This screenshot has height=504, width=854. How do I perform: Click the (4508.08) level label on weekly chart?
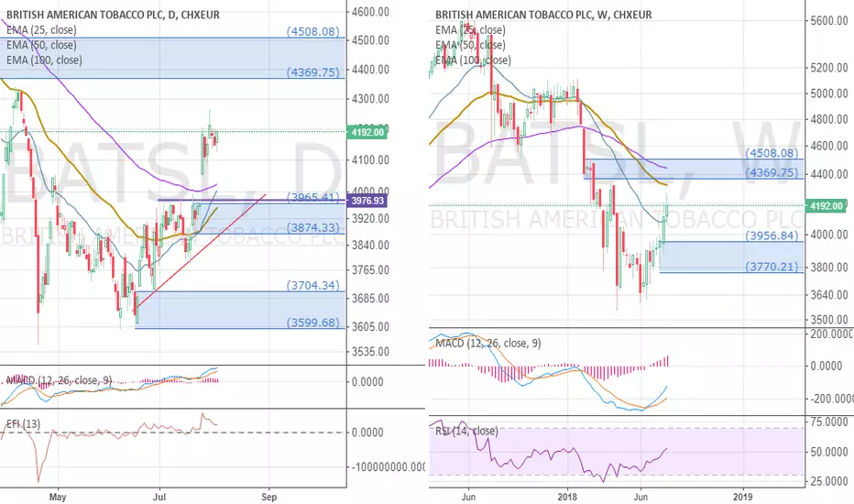point(772,152)
